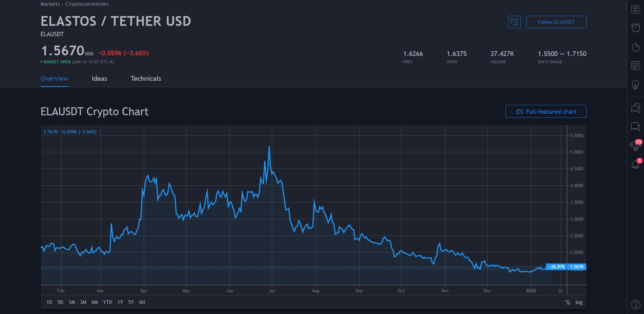Click the Cryptocurrencies breadcrumb link

coord(87,4)
